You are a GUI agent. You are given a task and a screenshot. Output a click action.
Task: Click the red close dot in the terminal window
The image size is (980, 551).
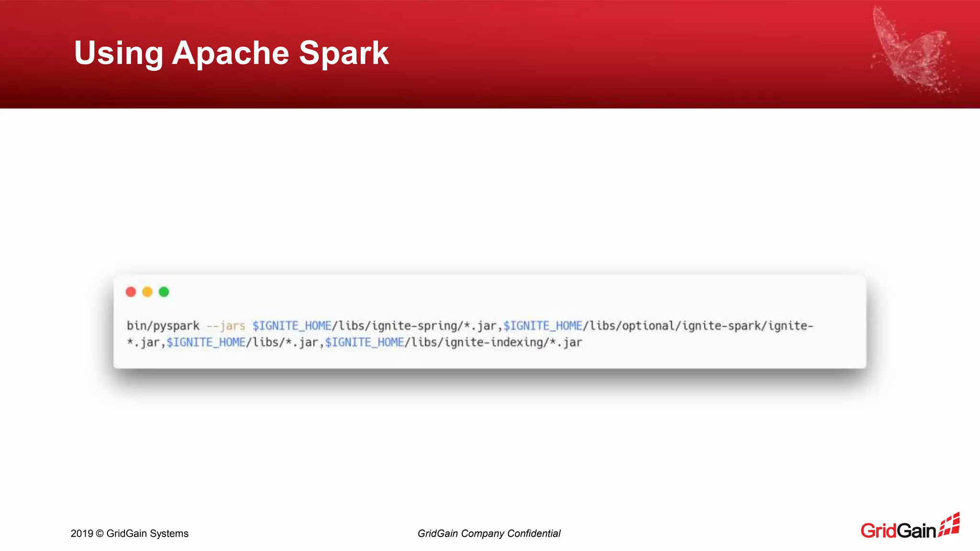click(x=131, y=292)
